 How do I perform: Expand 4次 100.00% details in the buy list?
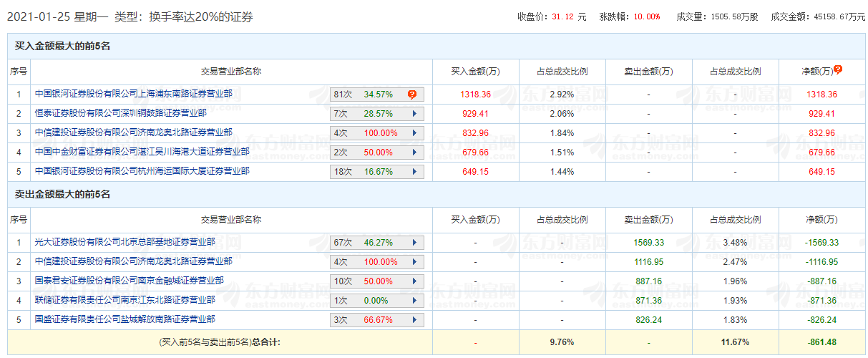click(x=414, y=132)
